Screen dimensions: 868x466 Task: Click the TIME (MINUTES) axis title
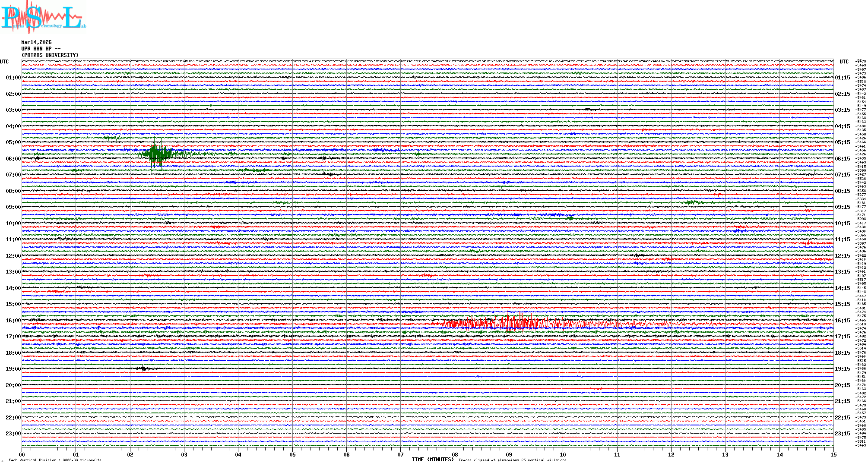pyautogui.click(x=433, y=460)
